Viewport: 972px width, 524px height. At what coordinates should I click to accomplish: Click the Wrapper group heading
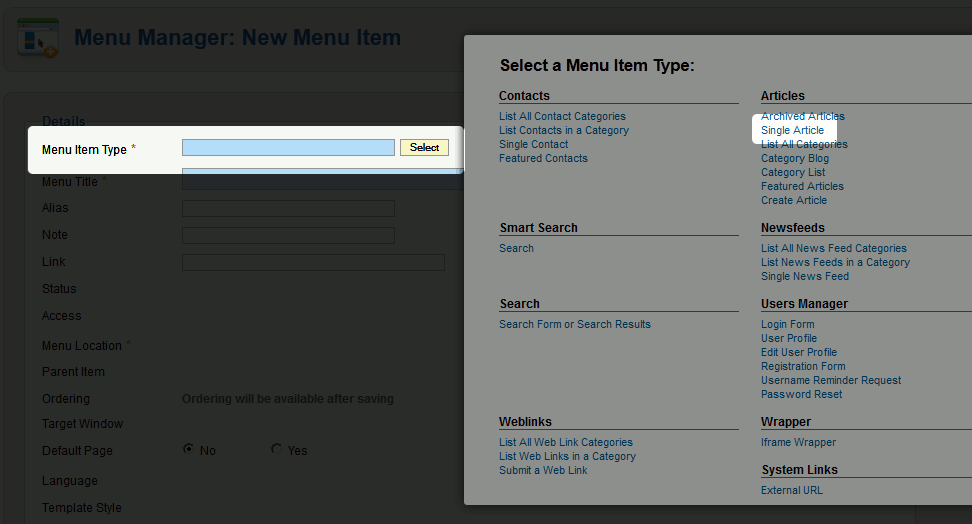[x=785, y=422]
